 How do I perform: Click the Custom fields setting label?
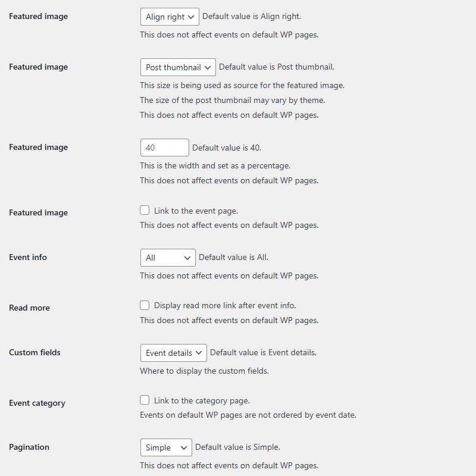[35, 352]
